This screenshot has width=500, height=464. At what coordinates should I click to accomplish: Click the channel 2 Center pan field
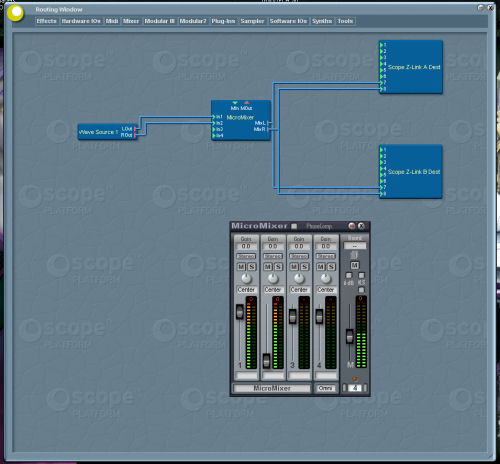click(x=273, y=290)
